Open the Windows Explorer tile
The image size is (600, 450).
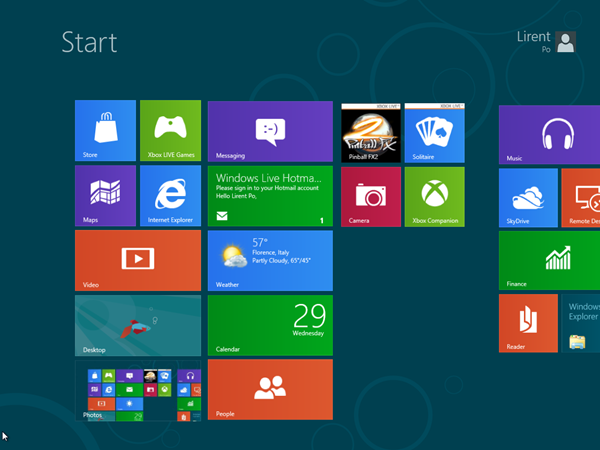click(x=581, y=323)
